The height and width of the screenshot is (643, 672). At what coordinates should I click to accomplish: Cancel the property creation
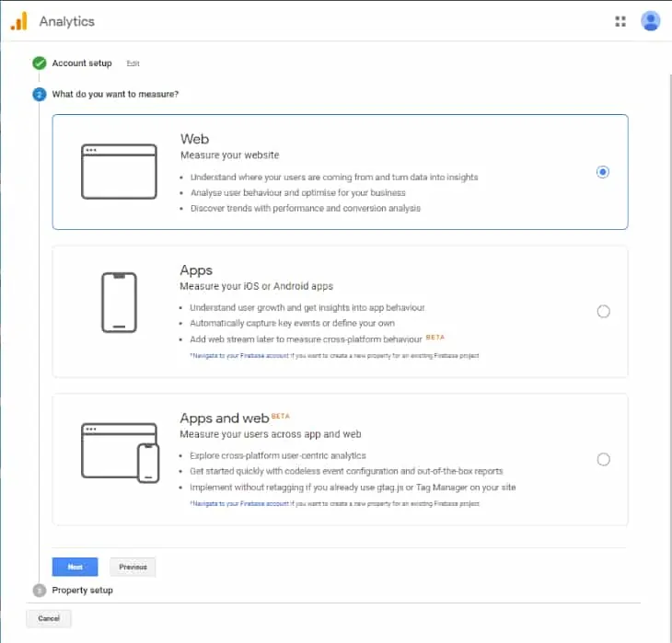coord(49,618)
